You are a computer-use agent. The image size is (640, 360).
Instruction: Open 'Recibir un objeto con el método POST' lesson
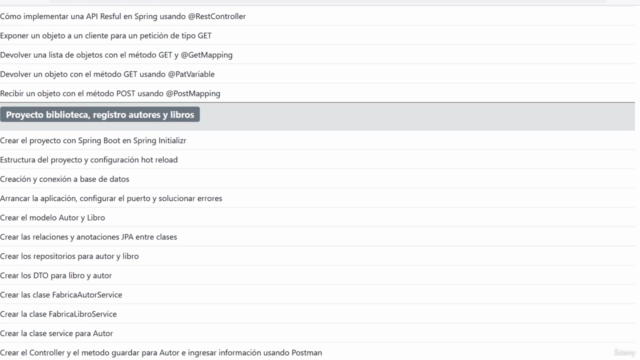point(110,93)
